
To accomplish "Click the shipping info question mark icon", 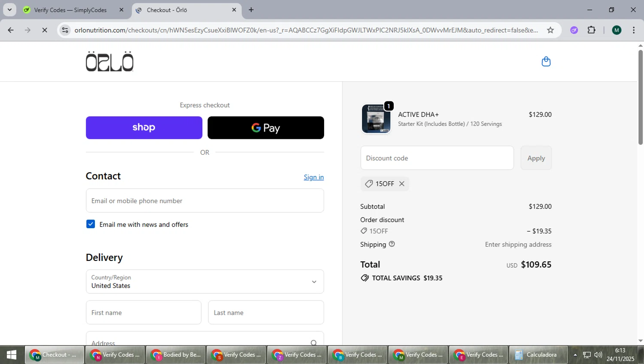I will pos(392,244).
